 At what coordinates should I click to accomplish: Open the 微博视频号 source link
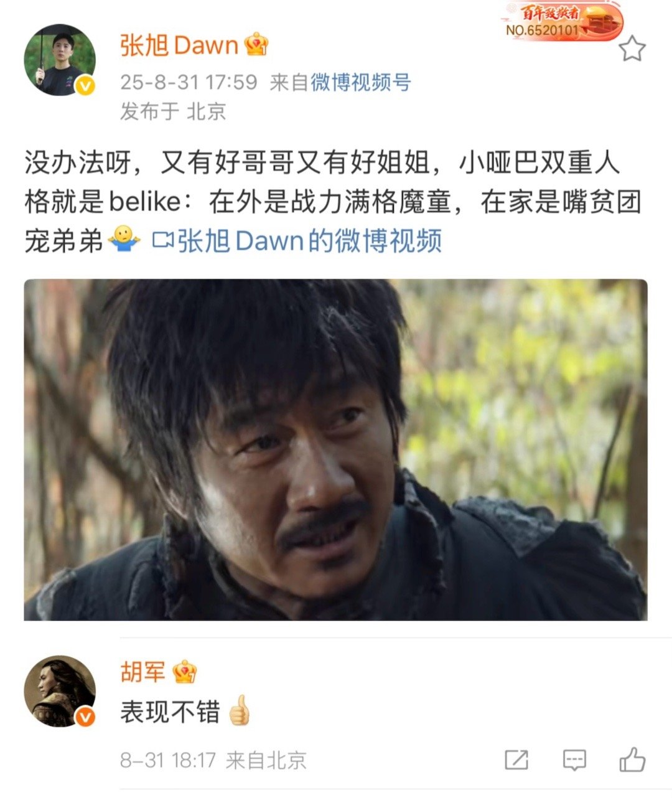[x=361, y=82]
